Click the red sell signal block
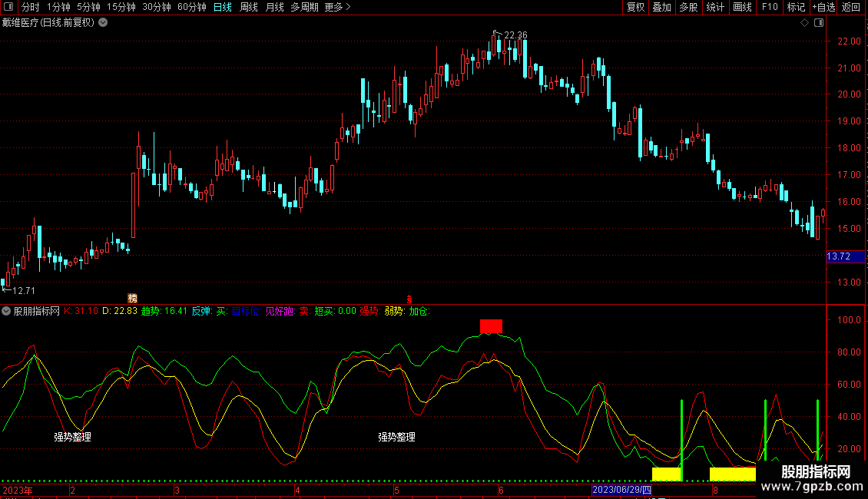This screenshot has width=868, height=499. [x=491, y=326]
